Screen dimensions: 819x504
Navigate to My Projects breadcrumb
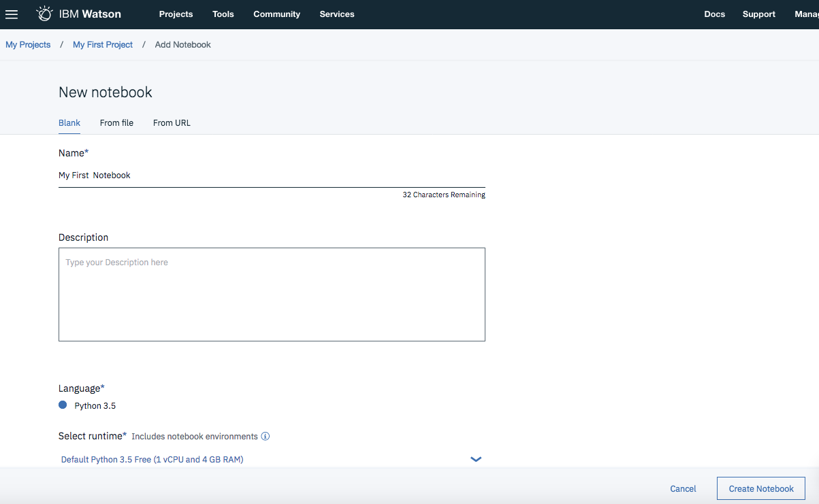(28, 44)
